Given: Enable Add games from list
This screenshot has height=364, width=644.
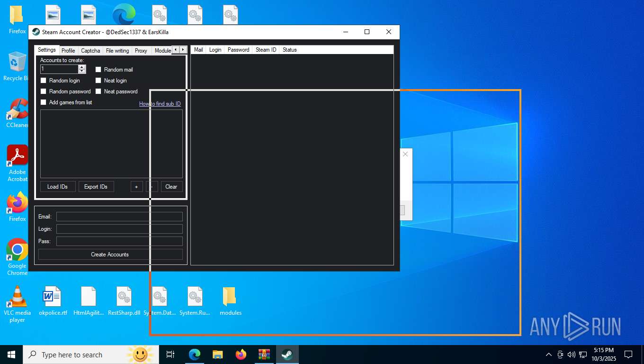Looking at the screenshot, I should [x=44, y=102].
